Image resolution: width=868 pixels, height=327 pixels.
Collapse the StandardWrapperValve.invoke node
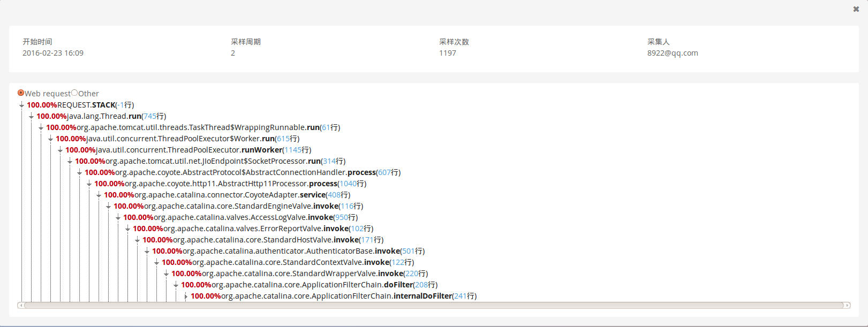tap(166, 274)
